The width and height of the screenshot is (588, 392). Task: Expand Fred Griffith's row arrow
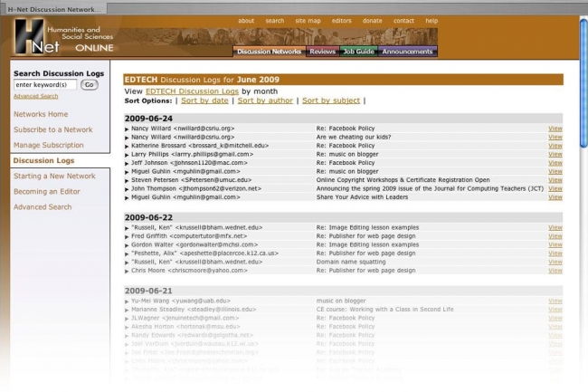tap(127, 236)
